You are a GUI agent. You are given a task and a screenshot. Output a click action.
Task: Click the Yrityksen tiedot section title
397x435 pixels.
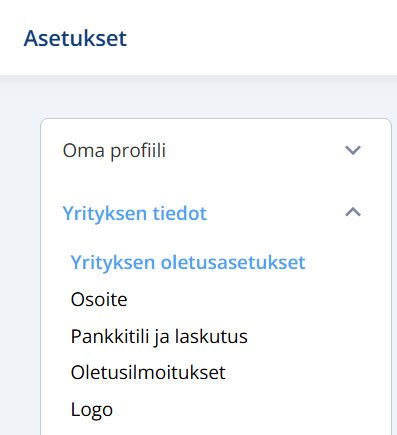135,213
